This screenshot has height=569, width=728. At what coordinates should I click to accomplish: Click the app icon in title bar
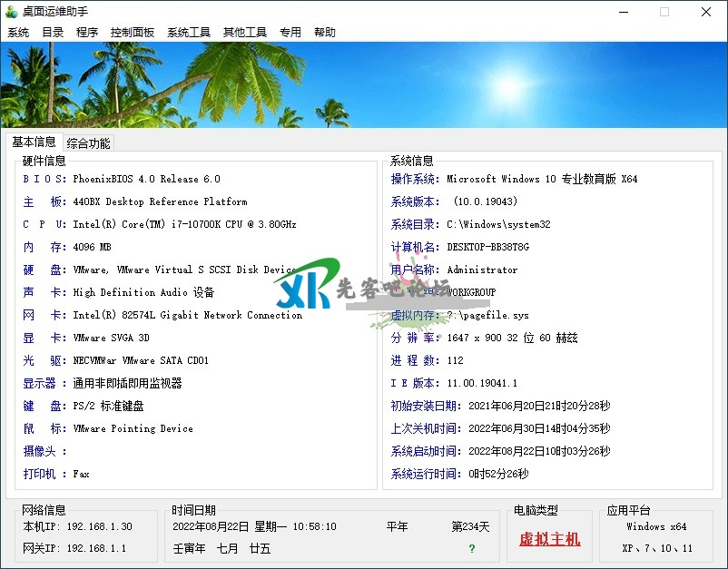[x=11, y=12]
